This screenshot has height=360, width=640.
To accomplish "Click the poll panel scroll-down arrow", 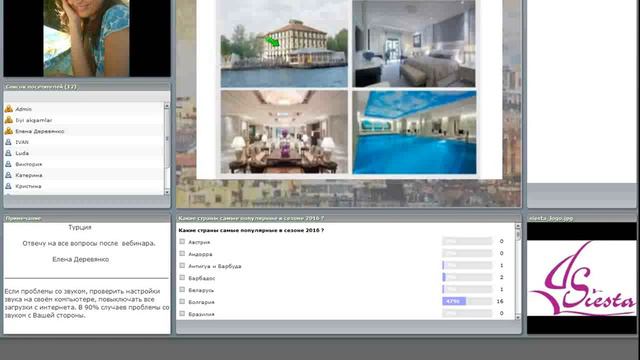I will (518, 317).
